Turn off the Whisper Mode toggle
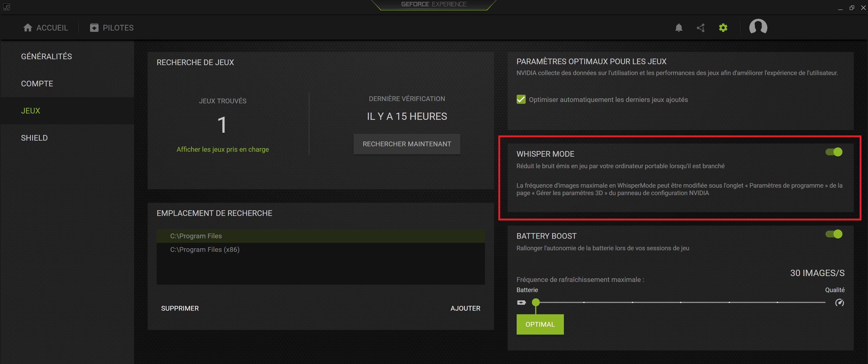The height and width of the screenshot is (364, 868). [x=834, y=152]
